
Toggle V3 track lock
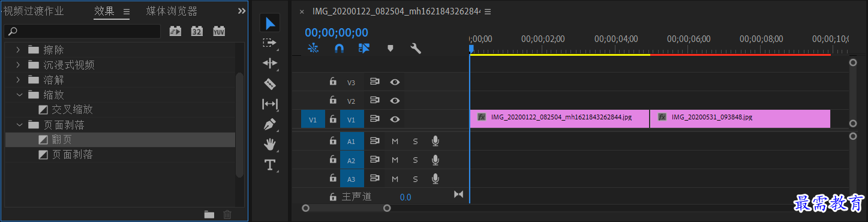point(332,82)
